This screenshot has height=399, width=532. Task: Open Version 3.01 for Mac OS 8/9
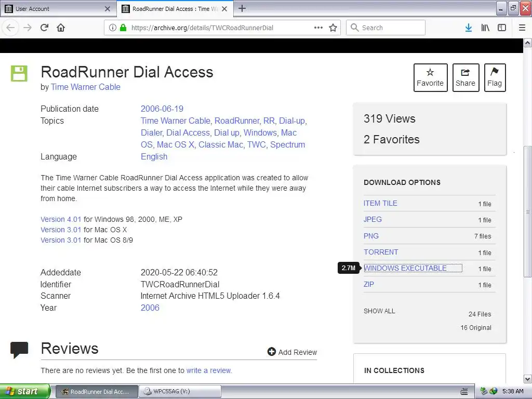(x=61, y=240)
